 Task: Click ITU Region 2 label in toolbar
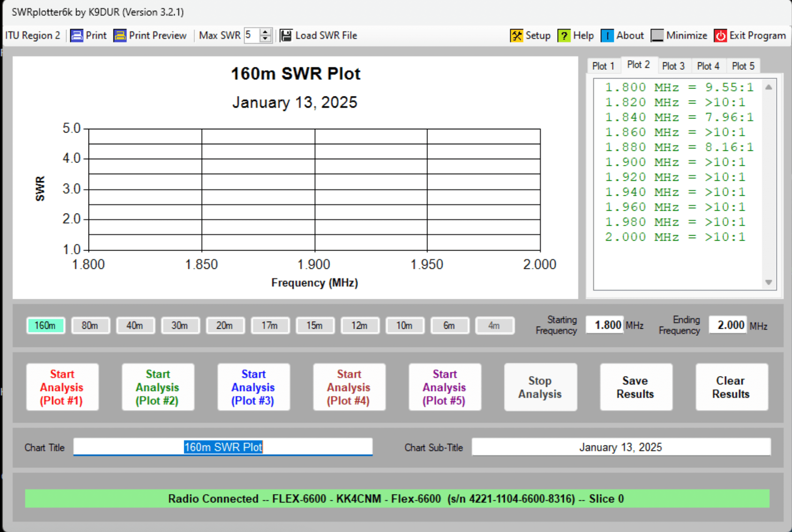[33, 36]
